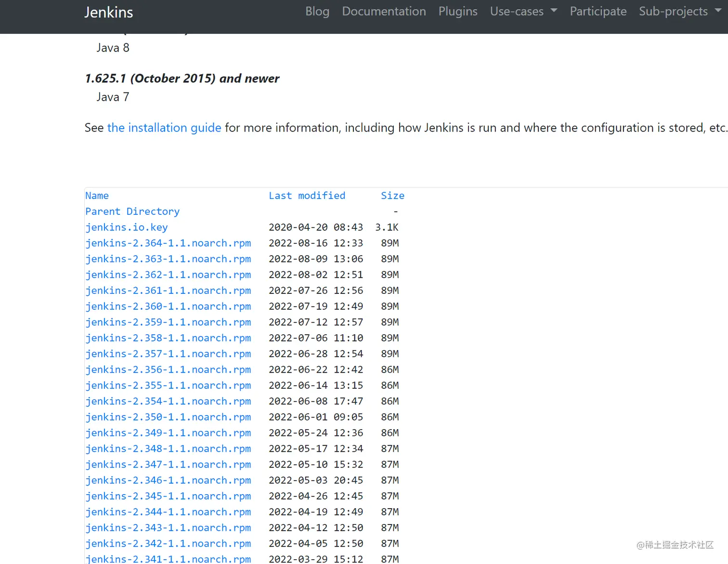This screenshot has height=564, width=728.
Task: Select the date 2022-07-06 11:10
Action: 316,338
